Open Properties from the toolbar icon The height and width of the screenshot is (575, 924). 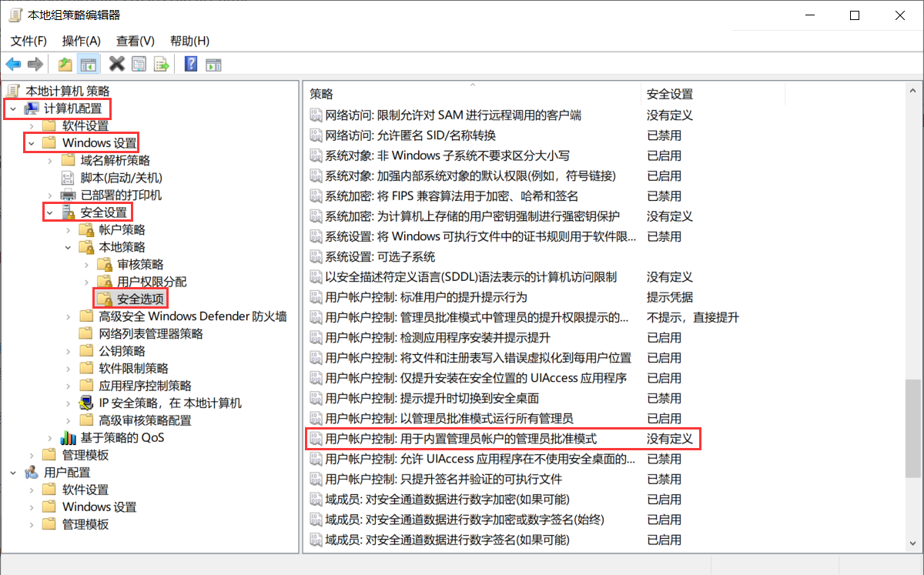coord(139,64)
